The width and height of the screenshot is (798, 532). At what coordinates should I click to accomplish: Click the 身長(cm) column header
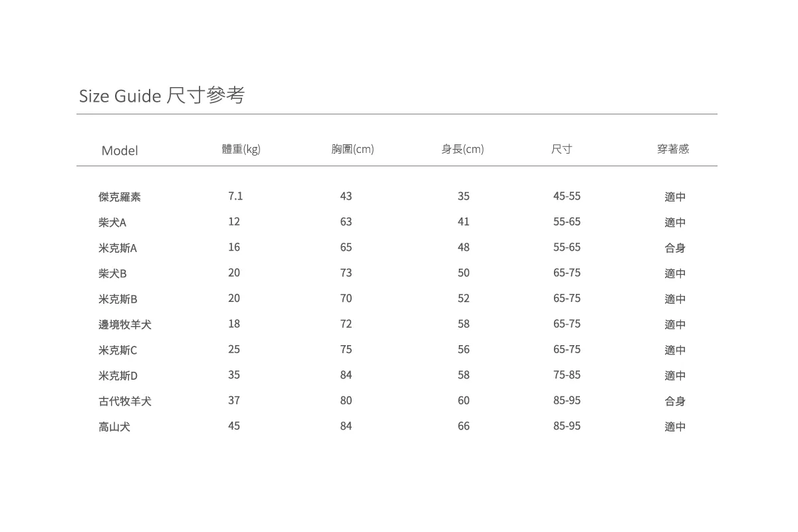point(462,150)
